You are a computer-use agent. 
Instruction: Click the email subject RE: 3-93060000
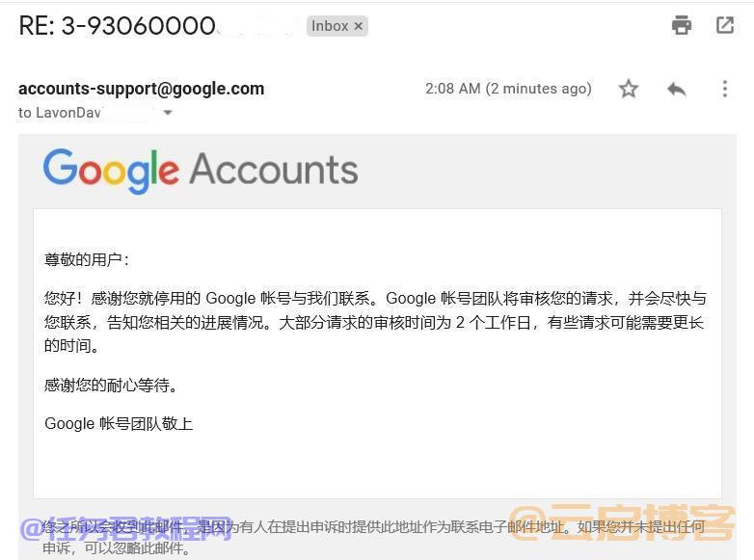117,26
